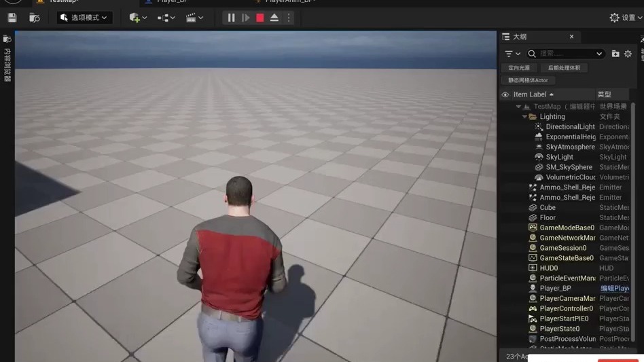Click the add-content cube plus icon

[134, 18]
